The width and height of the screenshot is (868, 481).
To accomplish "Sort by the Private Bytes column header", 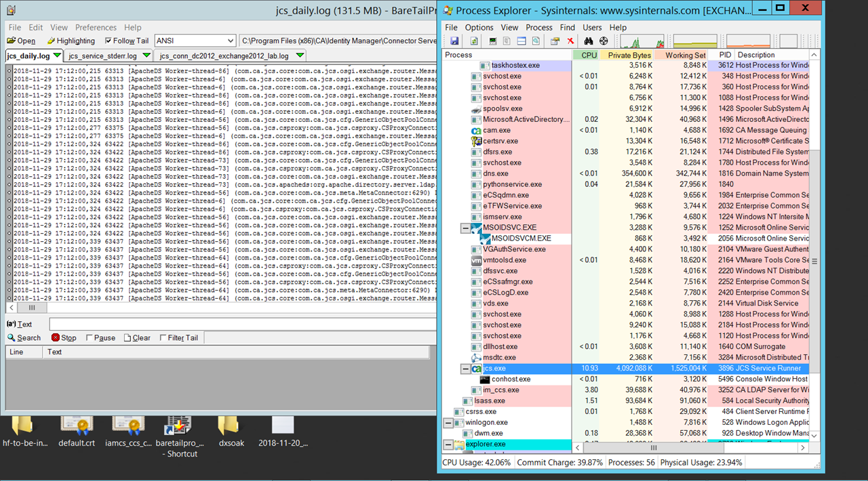I will (627, 55).
